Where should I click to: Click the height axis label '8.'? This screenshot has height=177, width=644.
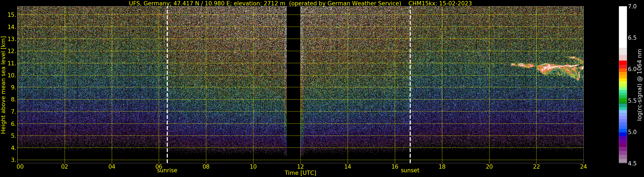[x=13, y=99]
